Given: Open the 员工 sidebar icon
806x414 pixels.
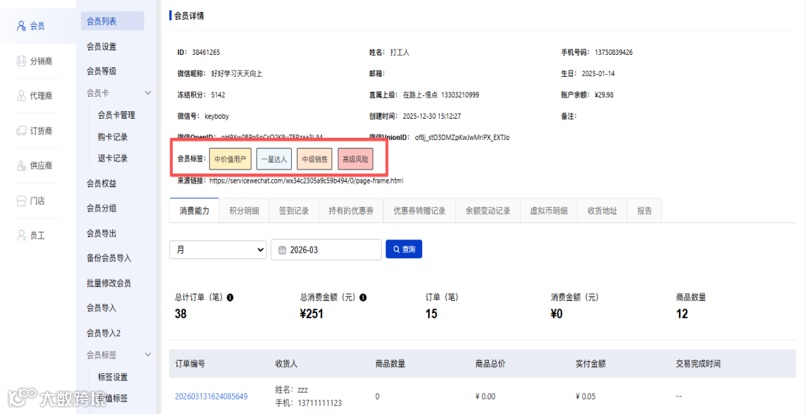Looking at the screenshot, I should pos(21,236).
